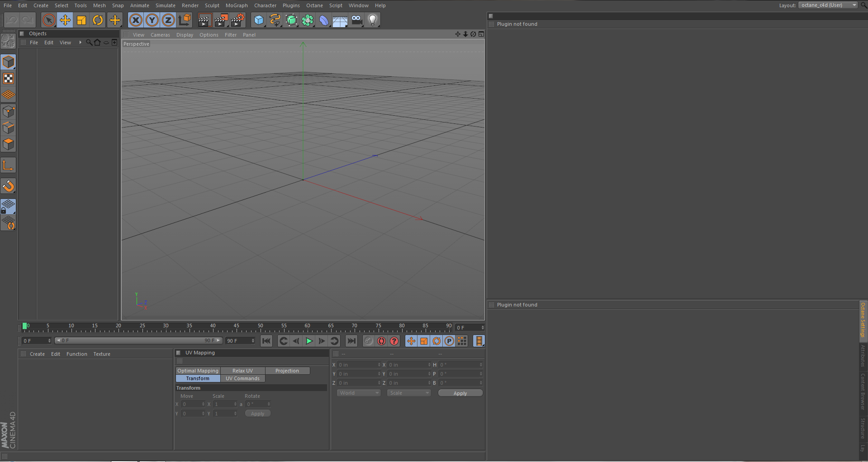Toggle the X-axis lock

pos(136,20)
